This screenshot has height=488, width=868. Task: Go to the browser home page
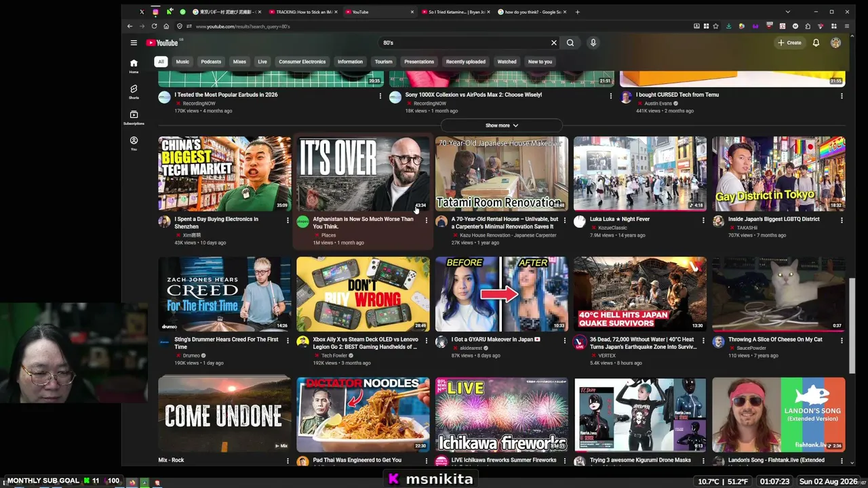tap(166, 26)
